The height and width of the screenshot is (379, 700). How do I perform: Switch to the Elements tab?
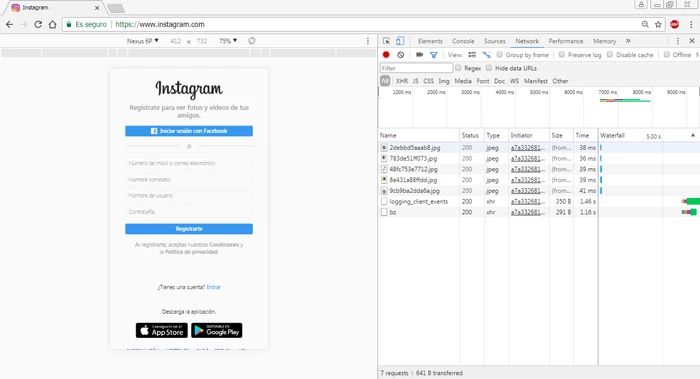pyautogui.click(x=430, y=41)
